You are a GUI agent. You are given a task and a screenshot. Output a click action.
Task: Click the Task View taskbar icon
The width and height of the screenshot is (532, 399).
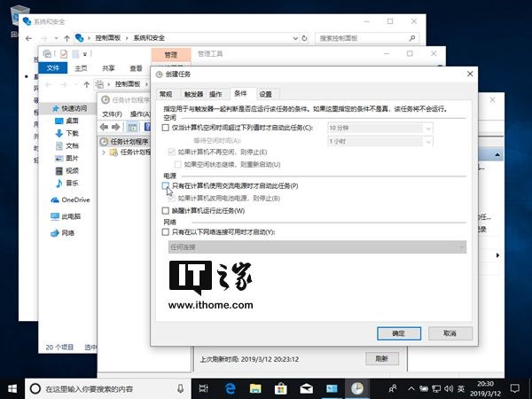(204, 389)
